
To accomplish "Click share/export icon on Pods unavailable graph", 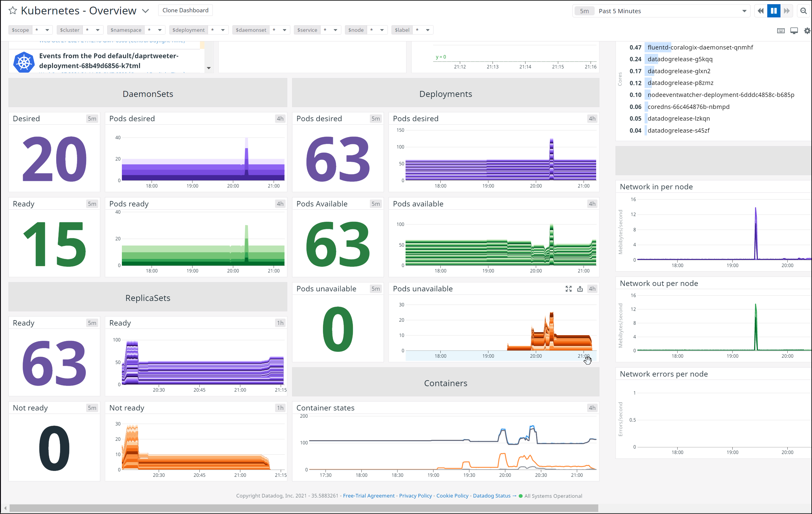I will (x=580, y=289).
